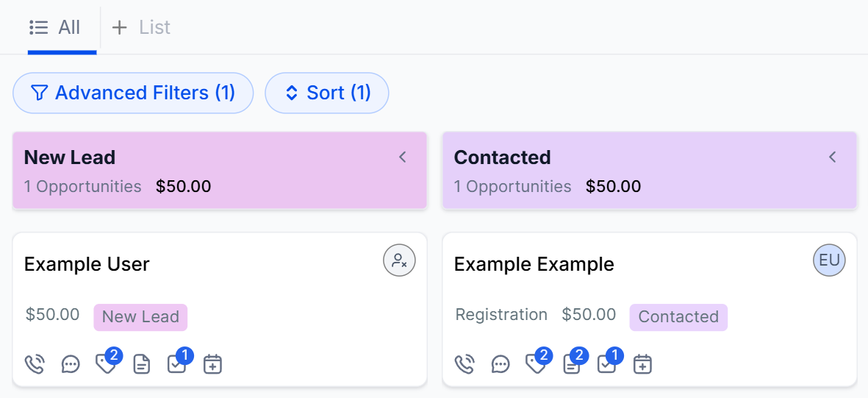Click the unassigned owner icon on Example User card

click(x=399, y=260)
